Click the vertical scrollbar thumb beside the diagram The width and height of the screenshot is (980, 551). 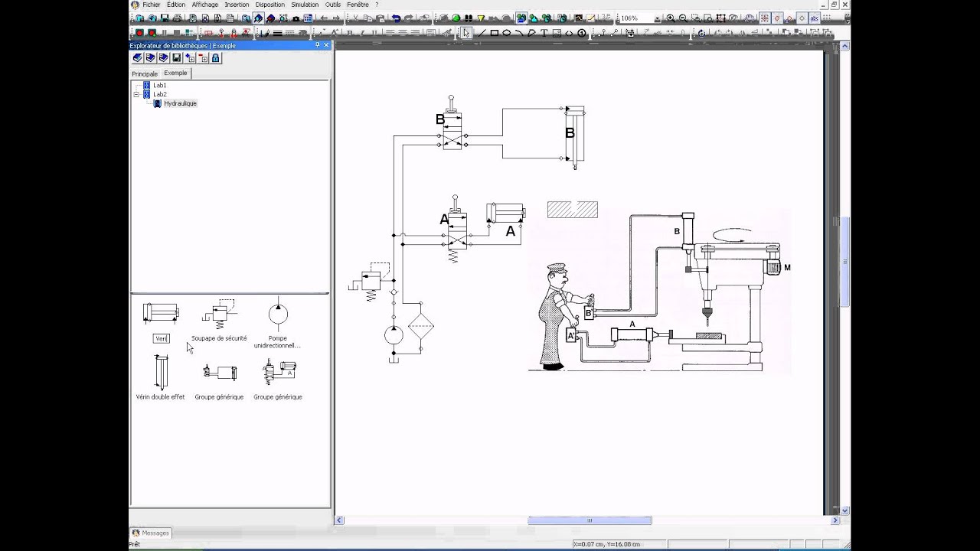click(845, 262)
